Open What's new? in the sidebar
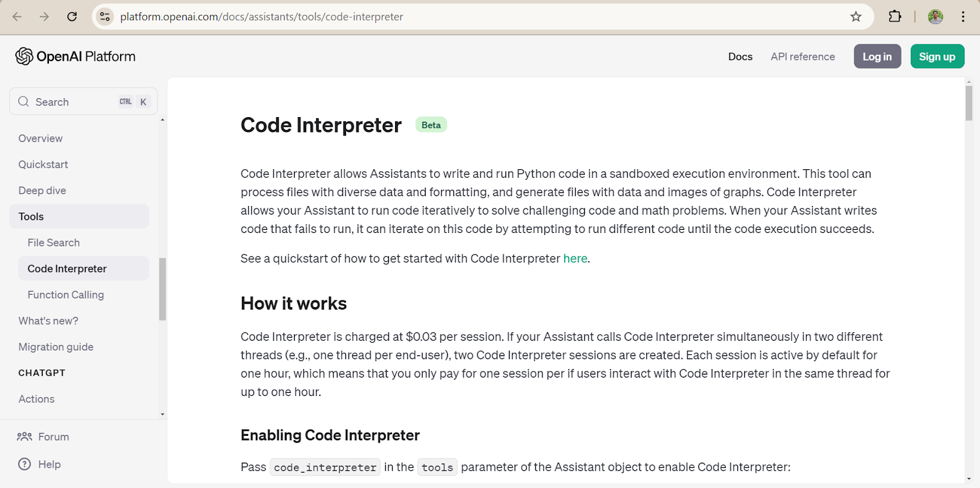Screen dimensions: 980x488 (x=48, y=321)
